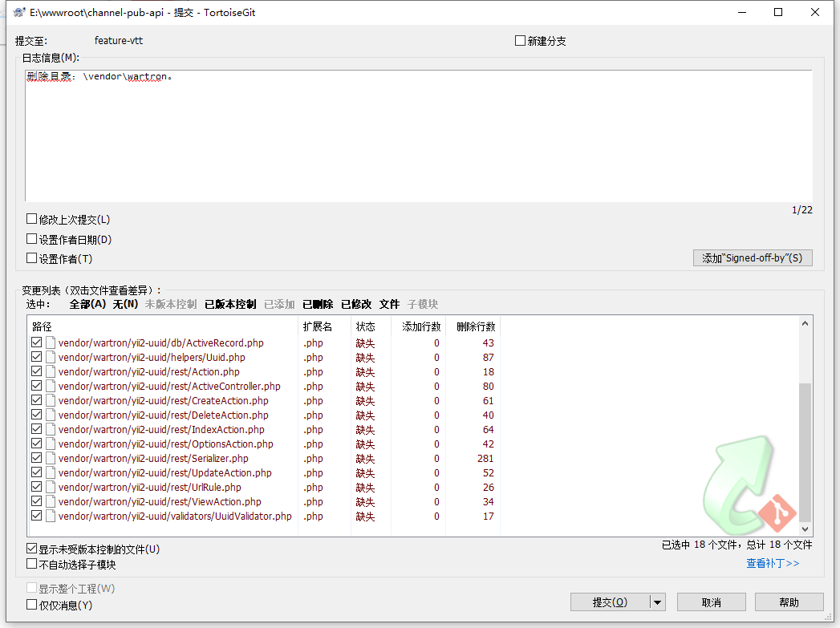Image resolution: width=840 pixels, height=628 pixels.
Task: Click file list scroll up arrow
Action: [805, 323]
